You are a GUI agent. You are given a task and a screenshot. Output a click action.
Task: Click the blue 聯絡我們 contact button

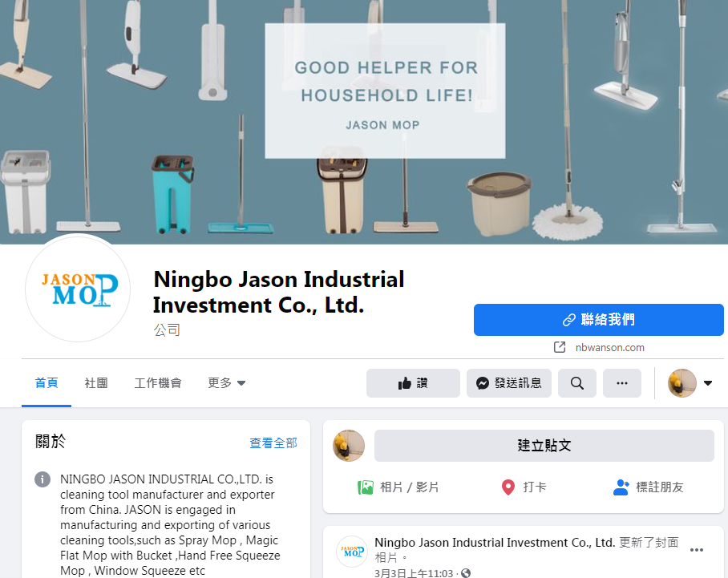coord(598,320)
